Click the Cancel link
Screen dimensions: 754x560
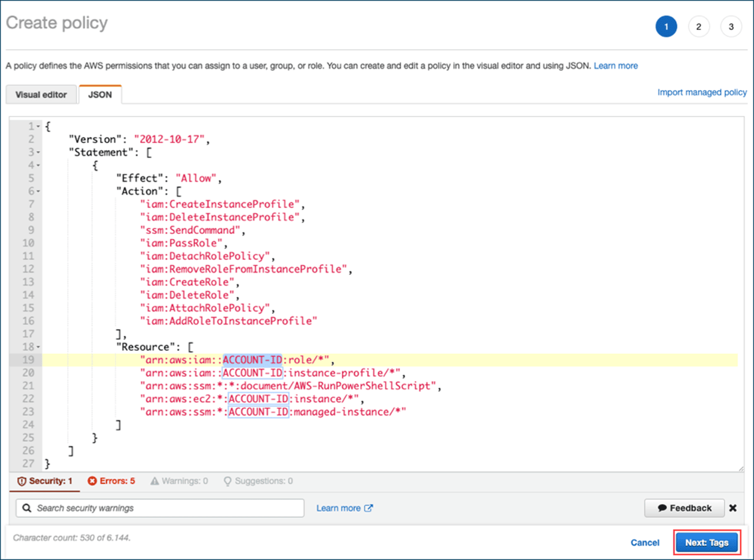[x=645, y=542]
